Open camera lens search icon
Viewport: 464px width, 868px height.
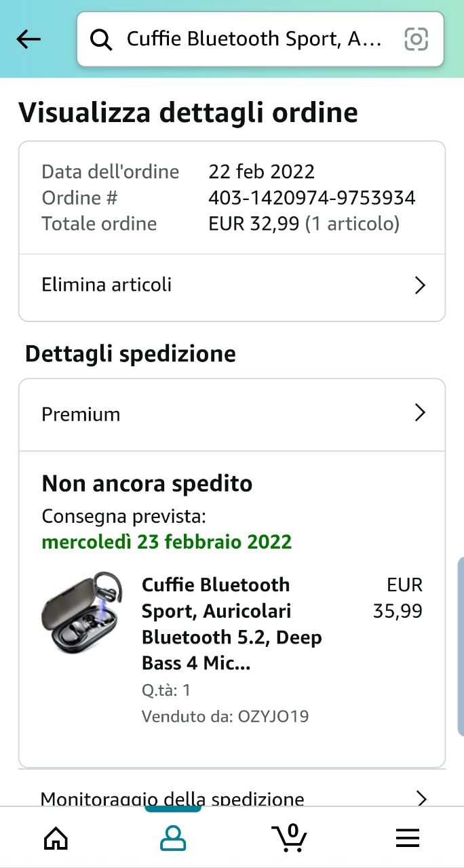click(x=416, y=39)
